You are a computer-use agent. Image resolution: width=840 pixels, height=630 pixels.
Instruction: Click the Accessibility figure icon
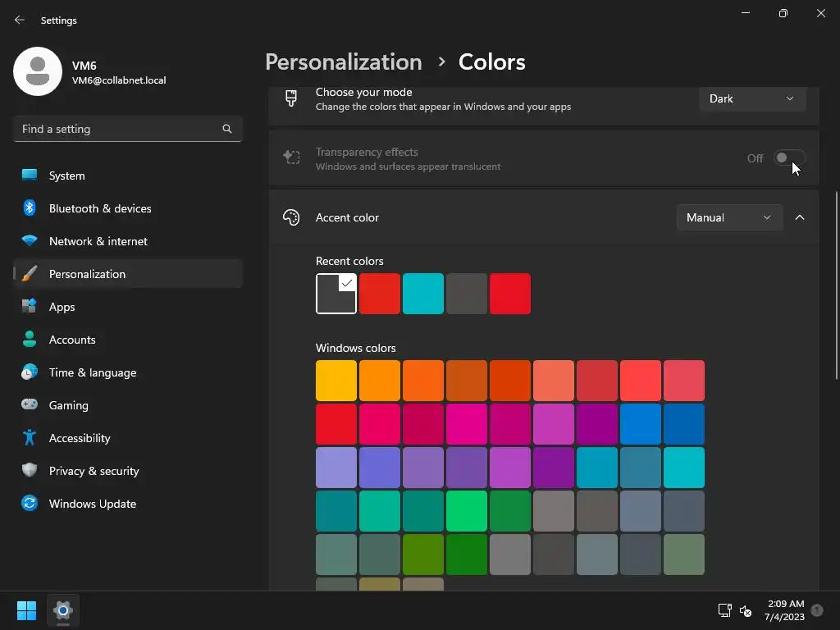pos(30,438)
